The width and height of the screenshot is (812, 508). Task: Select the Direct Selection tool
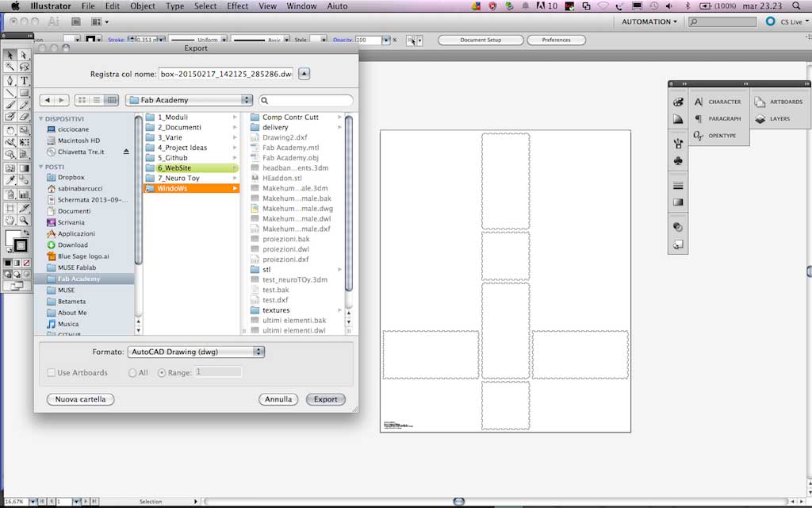[x=24, y=55]
